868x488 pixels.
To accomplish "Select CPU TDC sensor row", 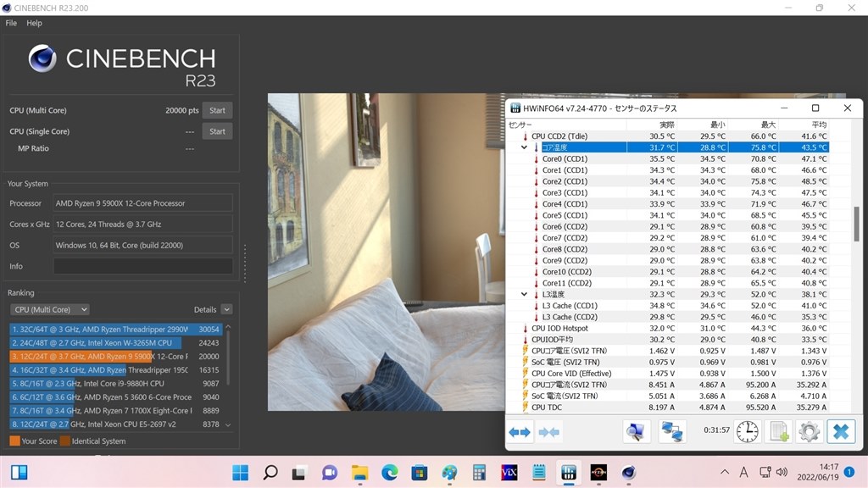I will click(x=668, y=408).
